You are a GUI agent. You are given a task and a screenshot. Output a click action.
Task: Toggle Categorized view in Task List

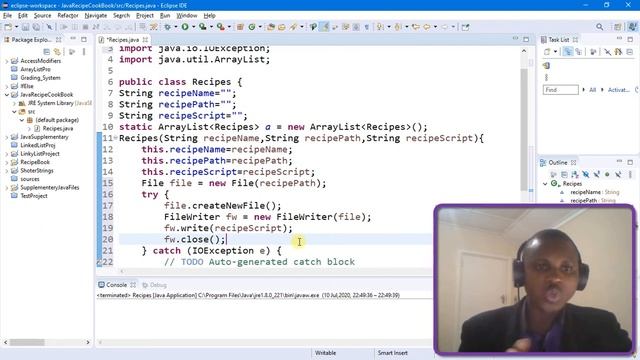coord(568,52)
